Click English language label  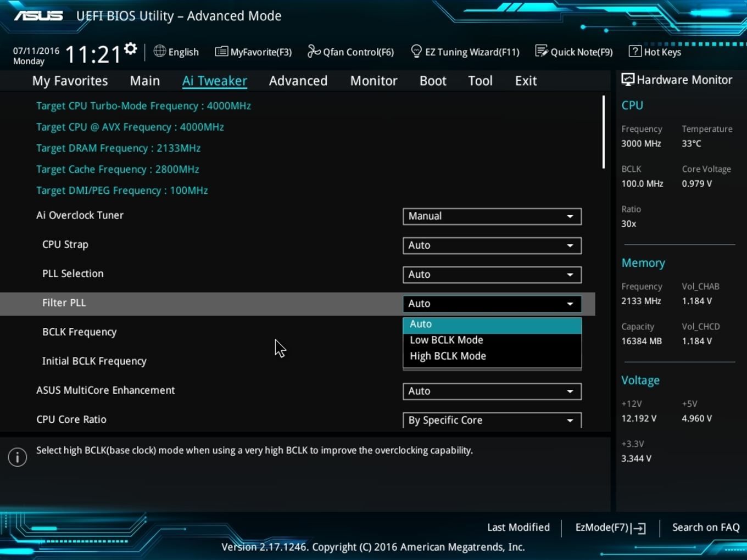click(183, 52)
